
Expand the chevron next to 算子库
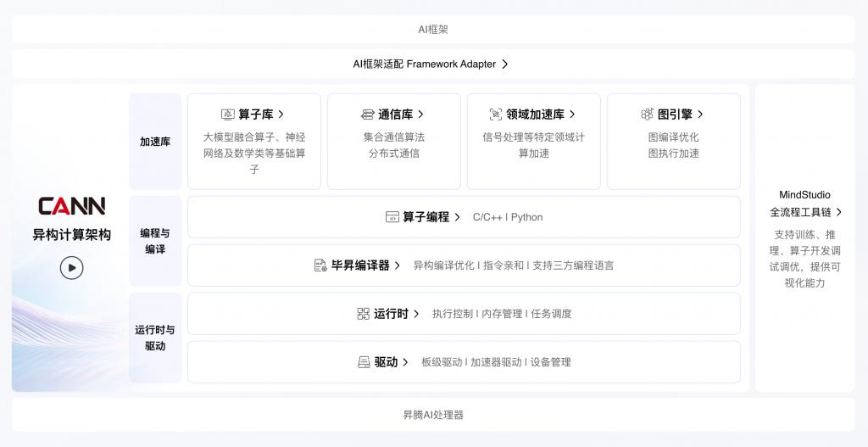coord(281,115)
